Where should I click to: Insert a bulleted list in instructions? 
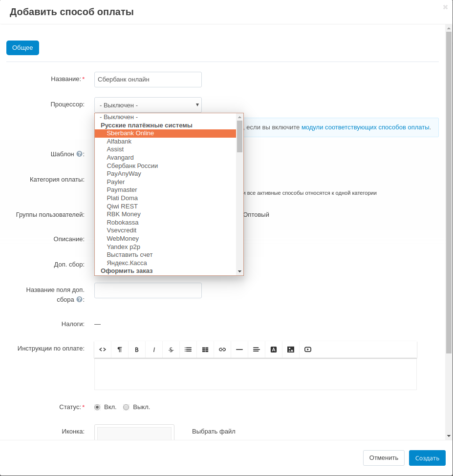click(188, 350)
